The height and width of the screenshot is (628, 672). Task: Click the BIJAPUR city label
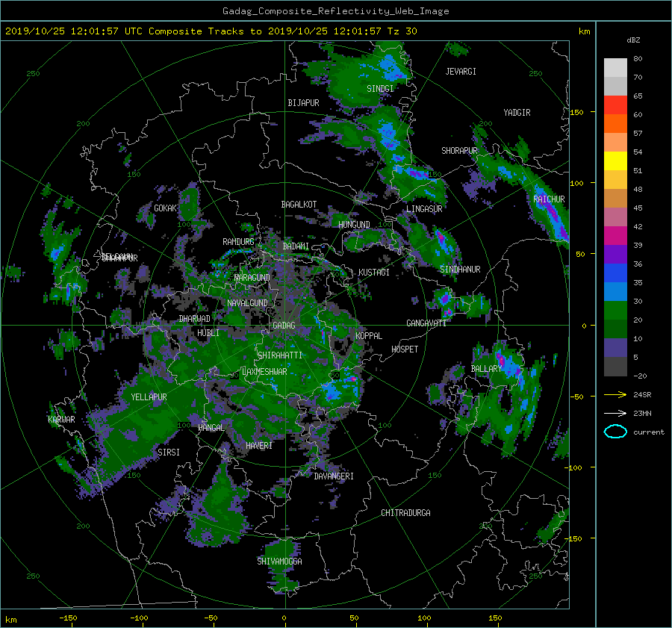303,103
